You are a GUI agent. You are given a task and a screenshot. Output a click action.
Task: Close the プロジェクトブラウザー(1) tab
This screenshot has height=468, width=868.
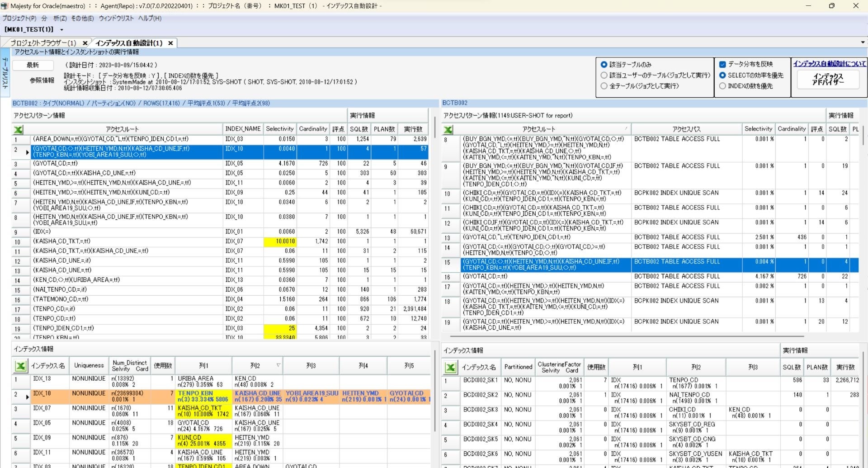coord(85,43)
